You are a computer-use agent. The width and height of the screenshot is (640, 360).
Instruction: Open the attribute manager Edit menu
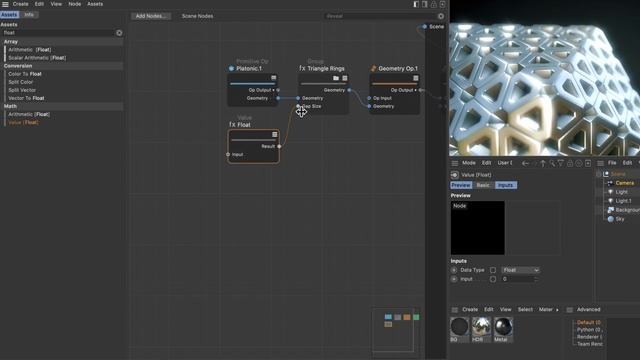487,163
